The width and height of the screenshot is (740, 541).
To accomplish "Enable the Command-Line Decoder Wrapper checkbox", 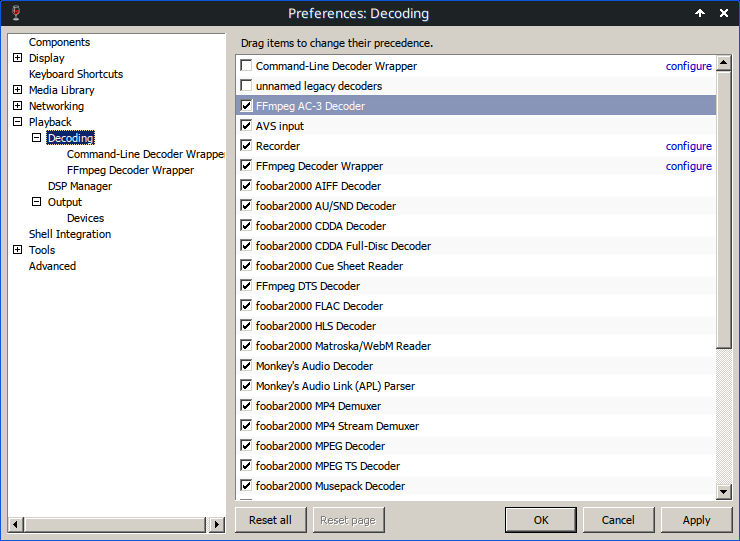I will click(x=246, y=66).
